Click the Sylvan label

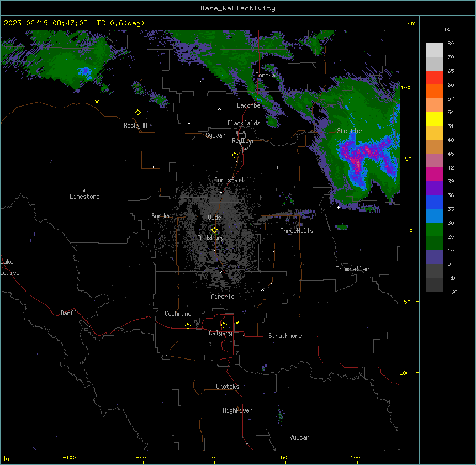[x=215, y=135]
